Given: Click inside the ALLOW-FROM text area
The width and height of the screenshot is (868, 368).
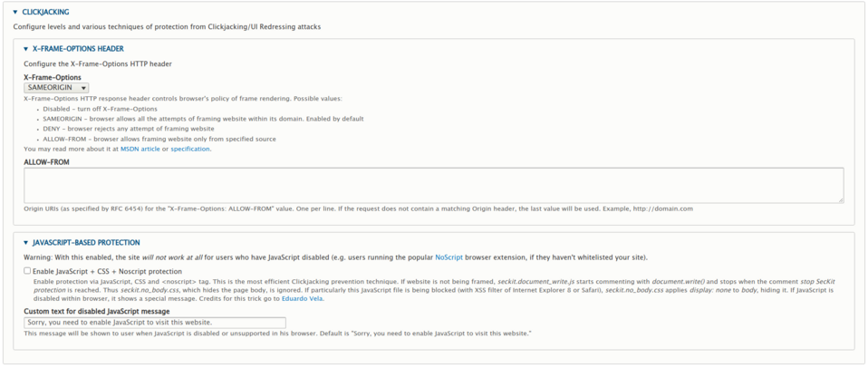Looking at the screenshot, I should [x=433, y=185].
